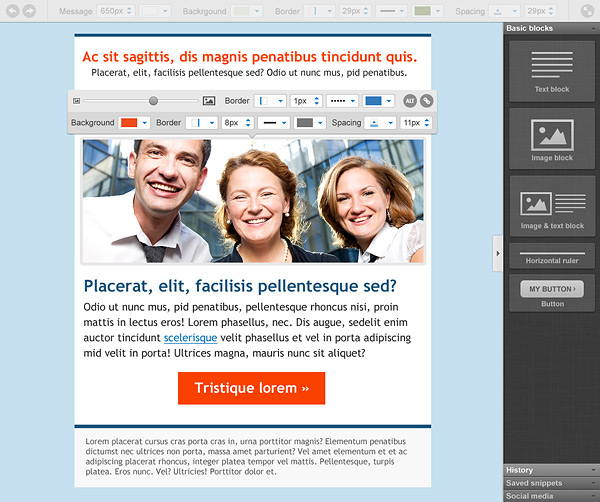The height and width of the screenshot is (502, 600).
Task: Open the blue image border color swatch
Action: [x=378, y=101]
